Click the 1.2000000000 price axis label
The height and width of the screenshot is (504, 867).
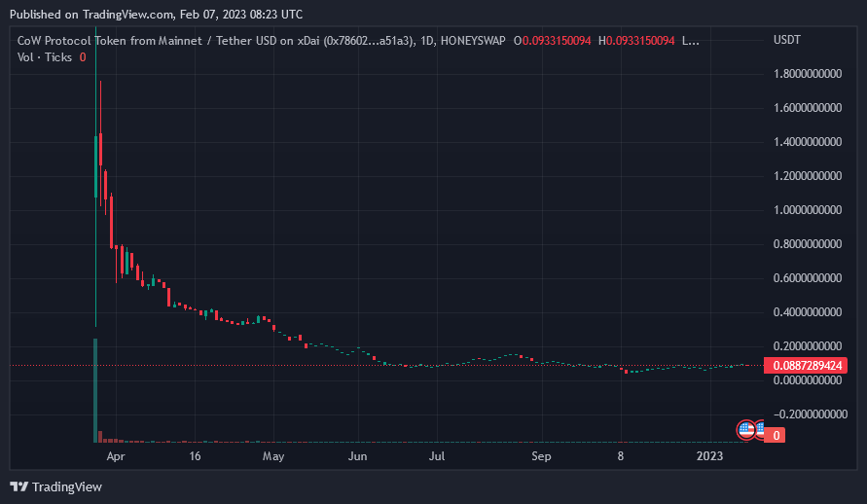[808, 176]
